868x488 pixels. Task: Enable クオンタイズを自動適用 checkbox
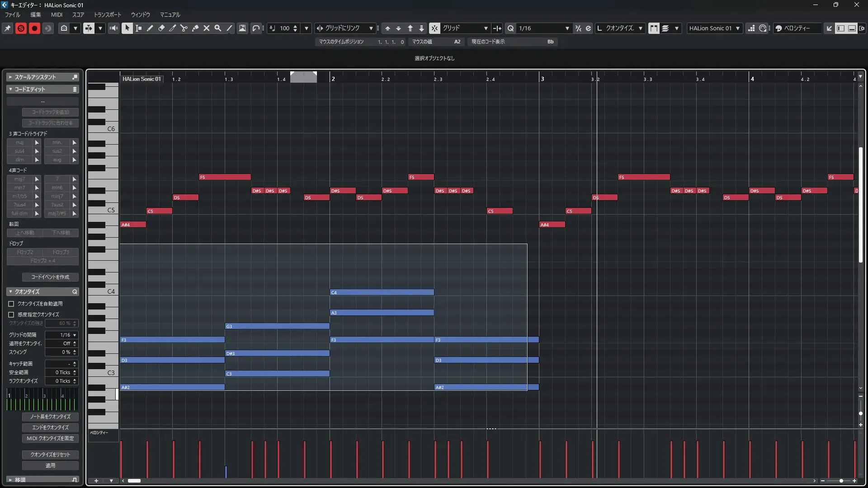(x=11, y=304)
